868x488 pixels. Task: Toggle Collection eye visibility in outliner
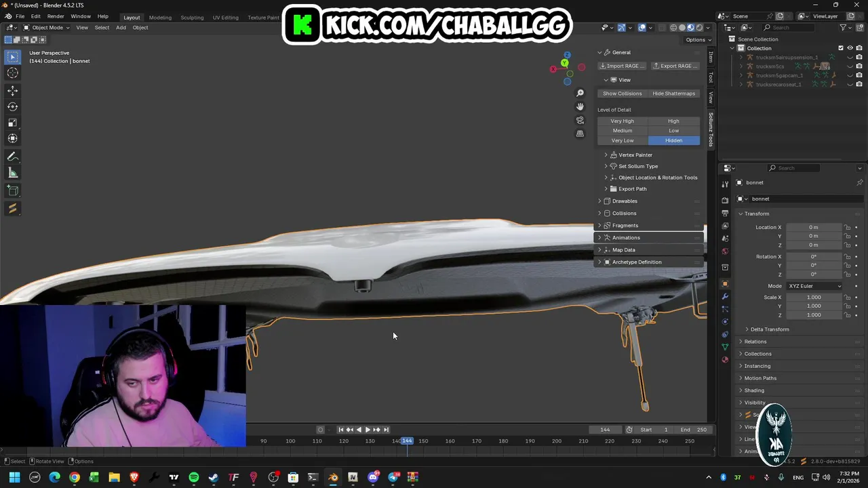pos(850,48)
